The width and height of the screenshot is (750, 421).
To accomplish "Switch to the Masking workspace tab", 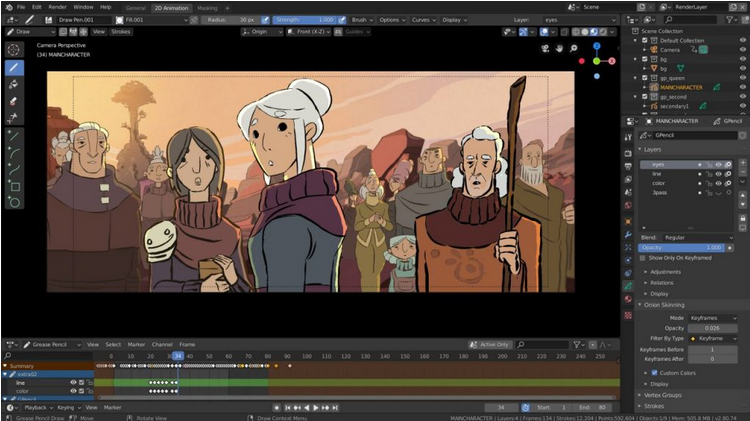I will (207, 8).
